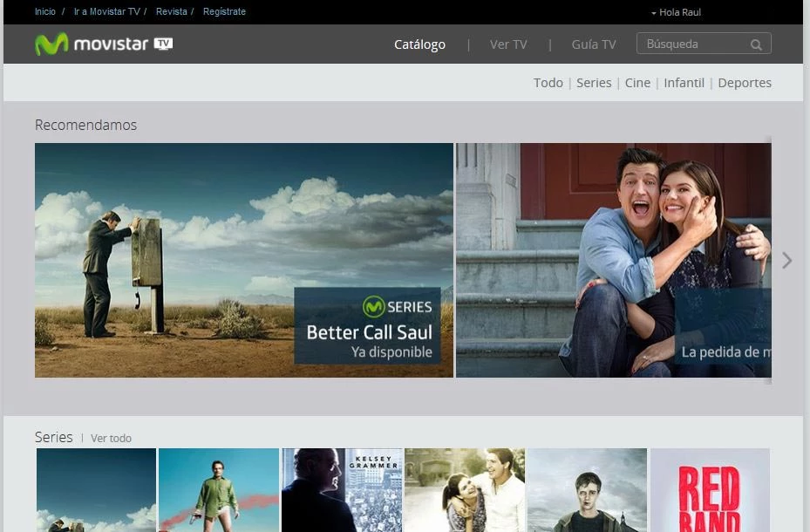Image resolution: width=810 pixels, height=532 pixels.
Task: Click Ir a Movistar TV link
Action: coord(106,12)
